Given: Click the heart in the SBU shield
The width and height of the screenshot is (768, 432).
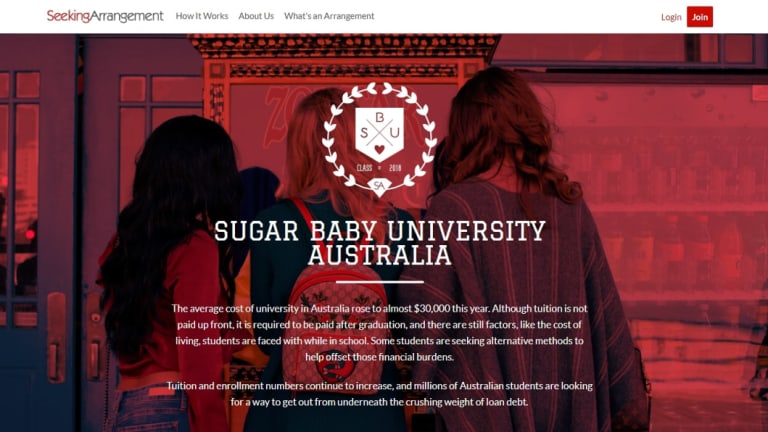Looking at the screenshot, I should pos(379,149).
